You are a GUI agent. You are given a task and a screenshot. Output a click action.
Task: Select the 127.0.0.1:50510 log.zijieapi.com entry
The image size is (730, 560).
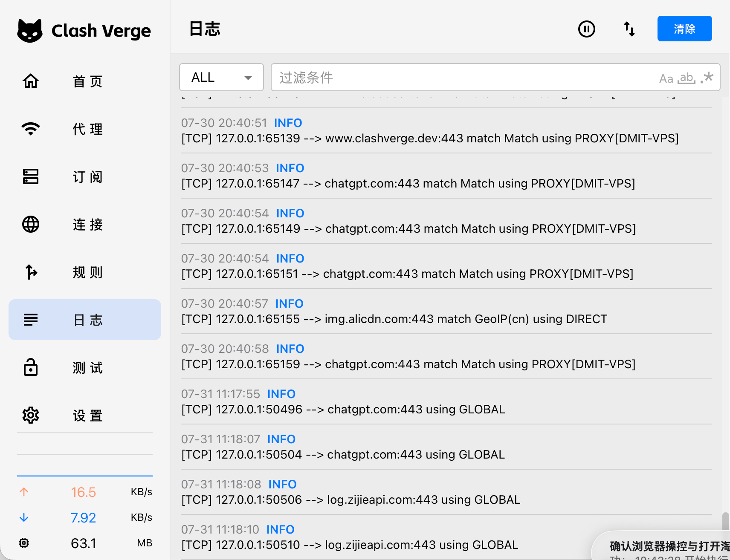pyautogui.click(x=446, y=537)
